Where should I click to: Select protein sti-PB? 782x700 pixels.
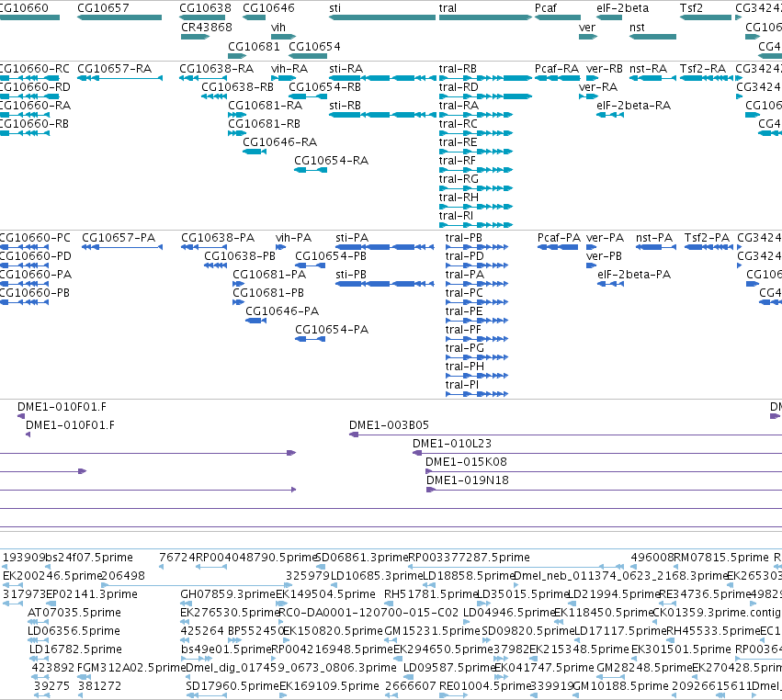click(384, 284)
